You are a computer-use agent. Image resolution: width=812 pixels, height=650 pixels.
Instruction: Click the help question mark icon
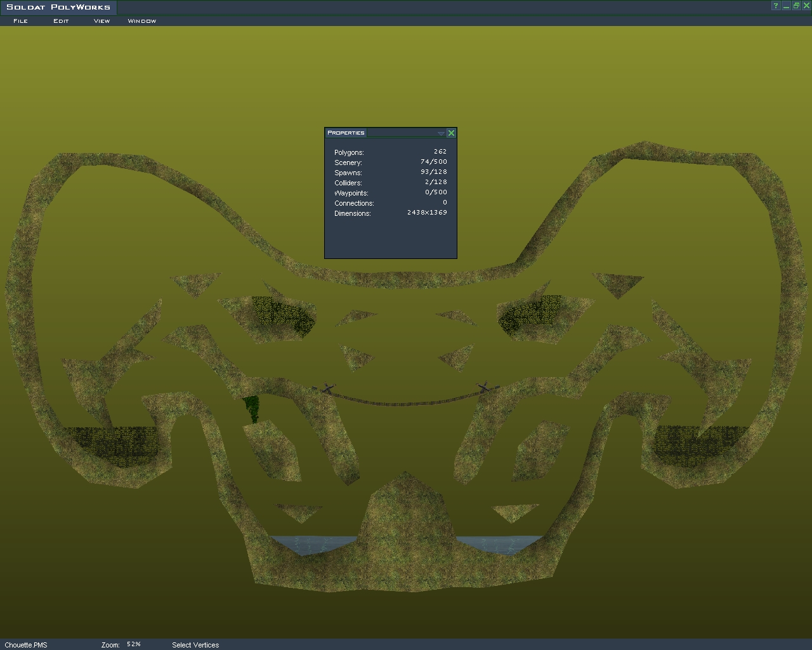click(x=775, y=6)
